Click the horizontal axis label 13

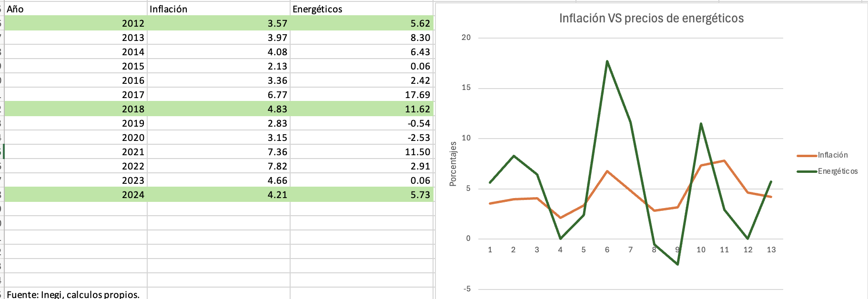pos(771,250)
